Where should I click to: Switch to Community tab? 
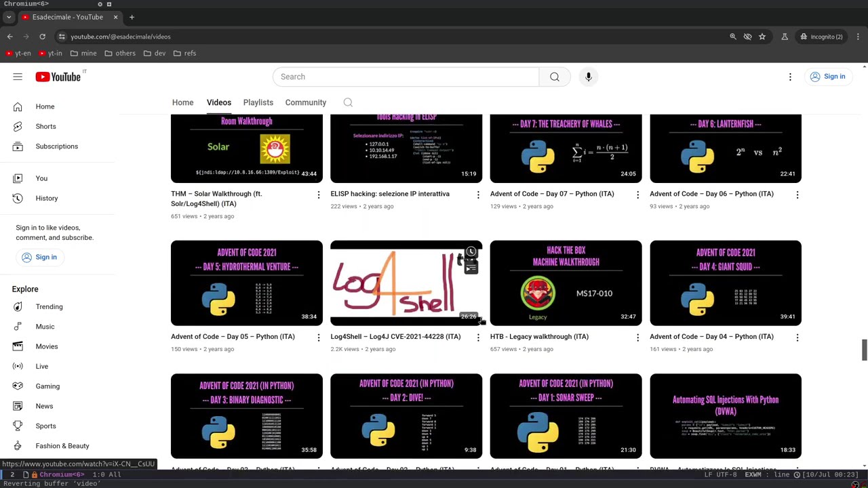(306, 102)
